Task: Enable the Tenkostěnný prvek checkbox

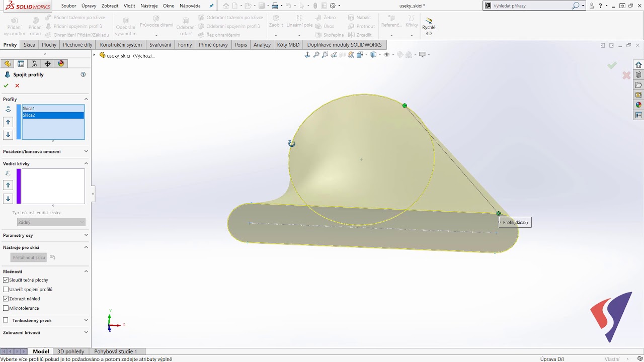Action: 6,320
